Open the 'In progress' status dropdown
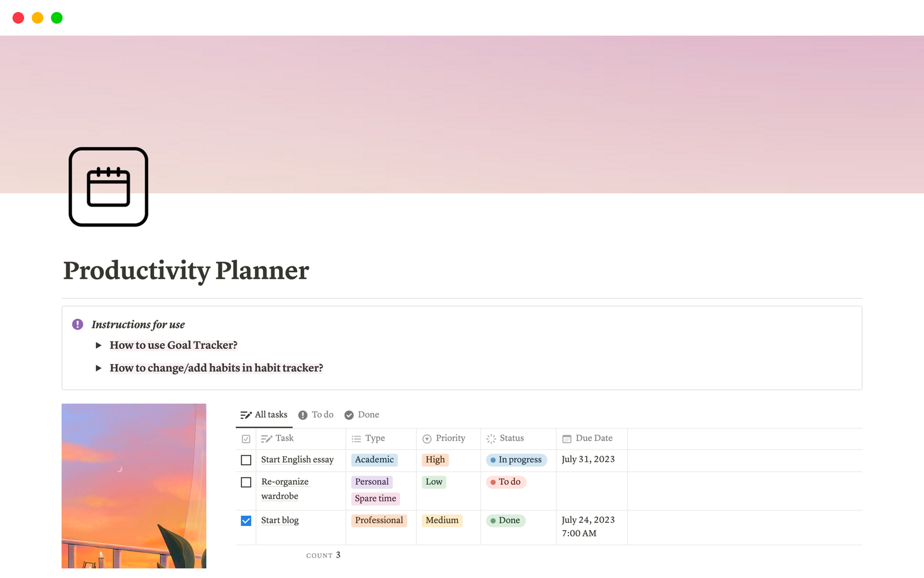Screen dimensions: 924x578 coord(516,460)
